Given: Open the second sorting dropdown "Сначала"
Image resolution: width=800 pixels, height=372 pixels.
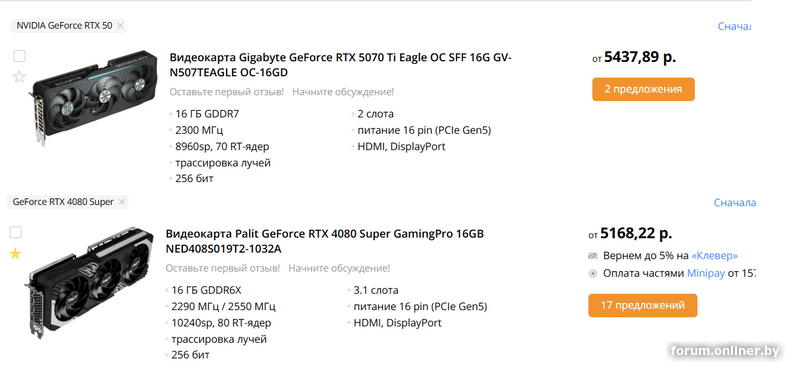Looking at the screenshot, I should coord(735,203).
